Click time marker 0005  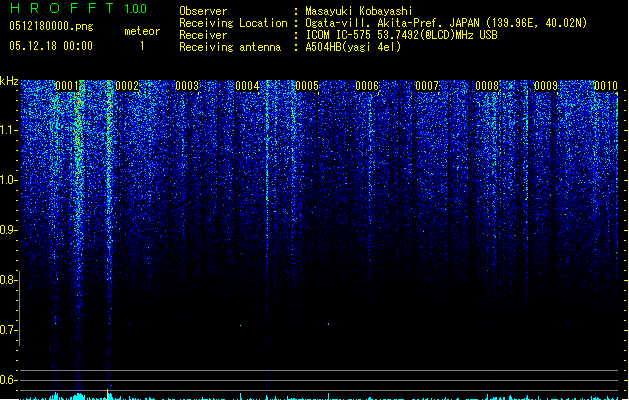point(307,86)
